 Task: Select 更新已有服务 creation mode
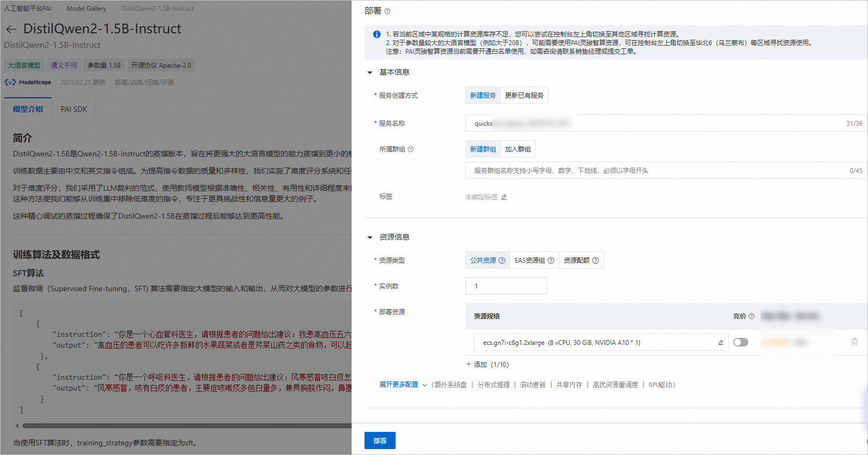pyautogui.click(x=524, y=96)
